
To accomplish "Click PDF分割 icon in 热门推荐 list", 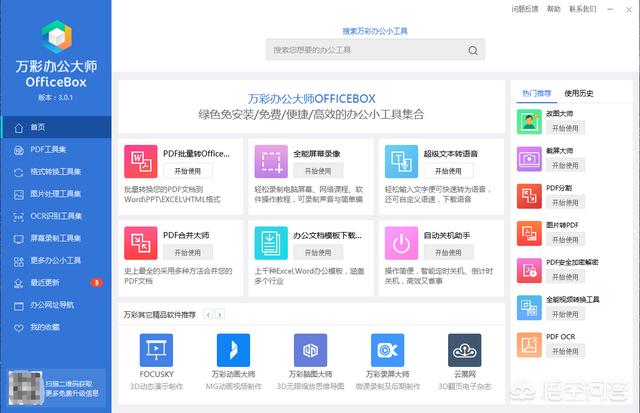I will click(x=529, y=196).
